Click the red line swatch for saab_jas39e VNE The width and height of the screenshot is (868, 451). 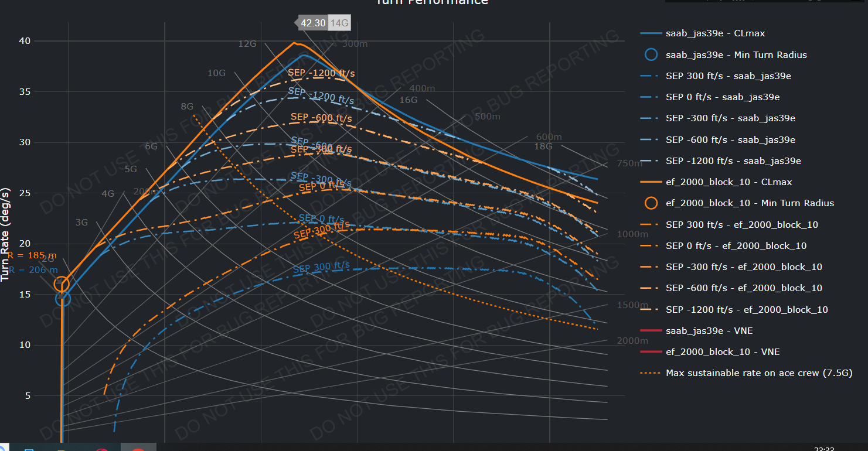pos(651,331)
